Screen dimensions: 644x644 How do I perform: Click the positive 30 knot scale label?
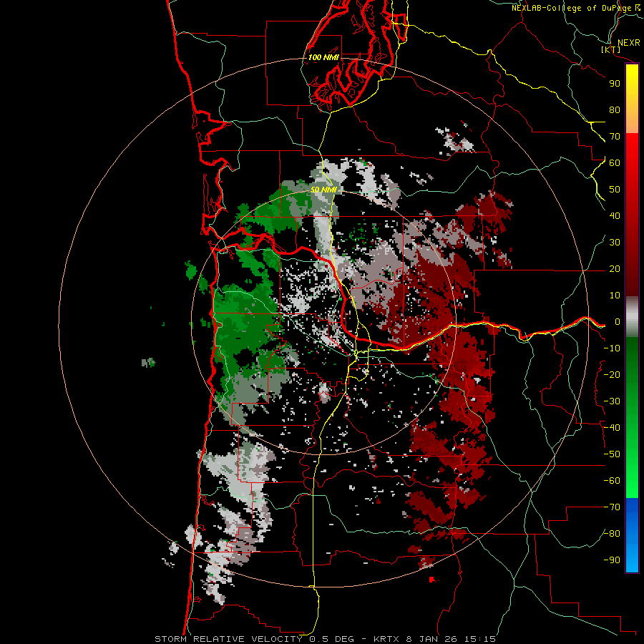615,243
